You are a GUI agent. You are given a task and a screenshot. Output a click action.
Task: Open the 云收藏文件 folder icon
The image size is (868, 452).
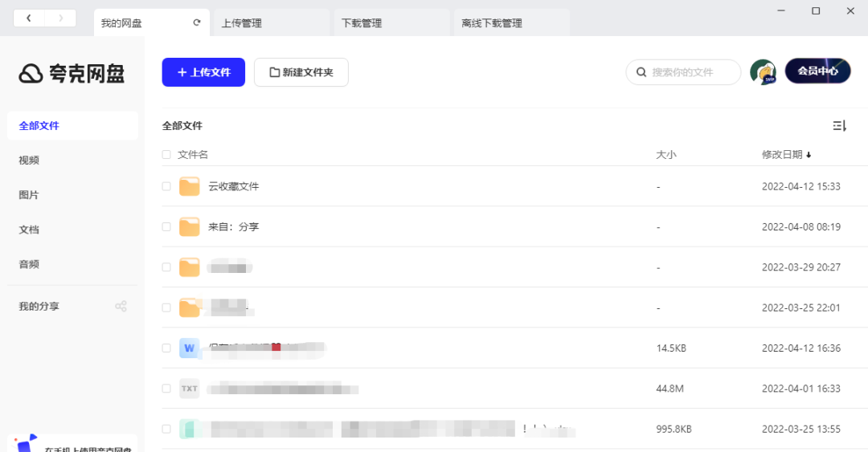pos(190,186)
